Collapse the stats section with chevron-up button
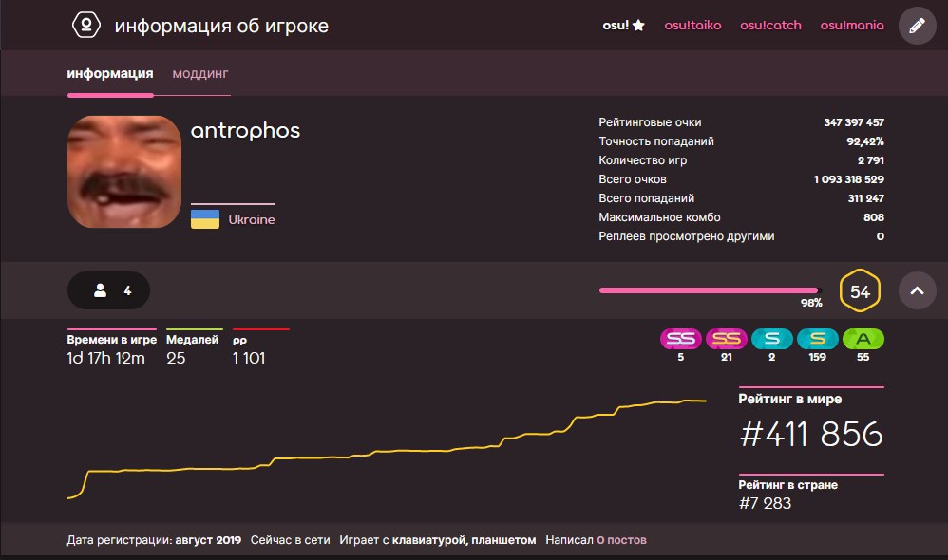 (x=918, y=290)
